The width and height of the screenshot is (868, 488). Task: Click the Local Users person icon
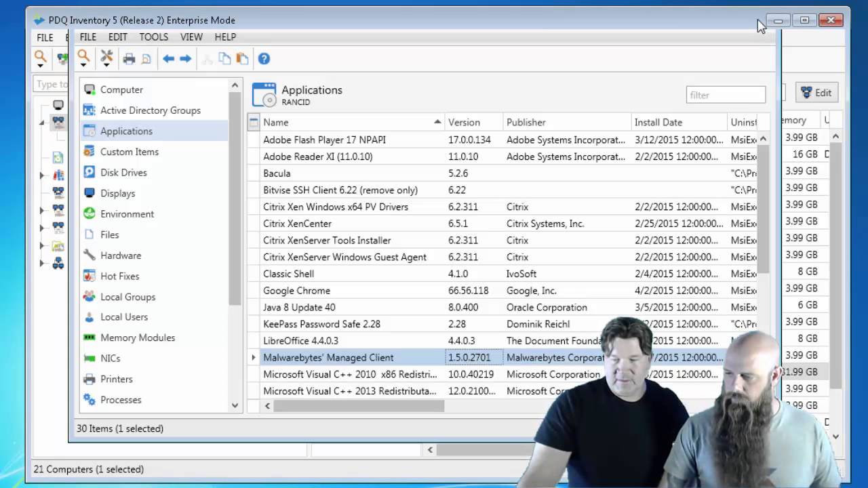coord(89,317)
